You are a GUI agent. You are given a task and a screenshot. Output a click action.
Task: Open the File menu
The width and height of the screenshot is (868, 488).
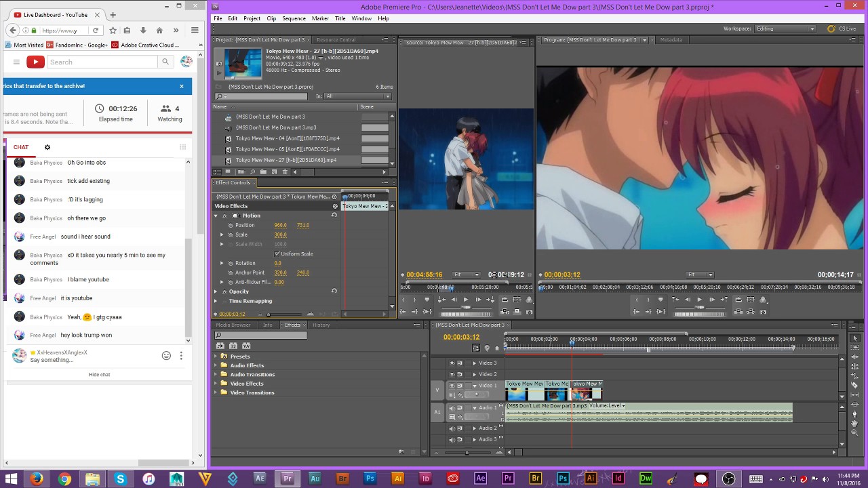pyautogui.click(x=218, y=19)
